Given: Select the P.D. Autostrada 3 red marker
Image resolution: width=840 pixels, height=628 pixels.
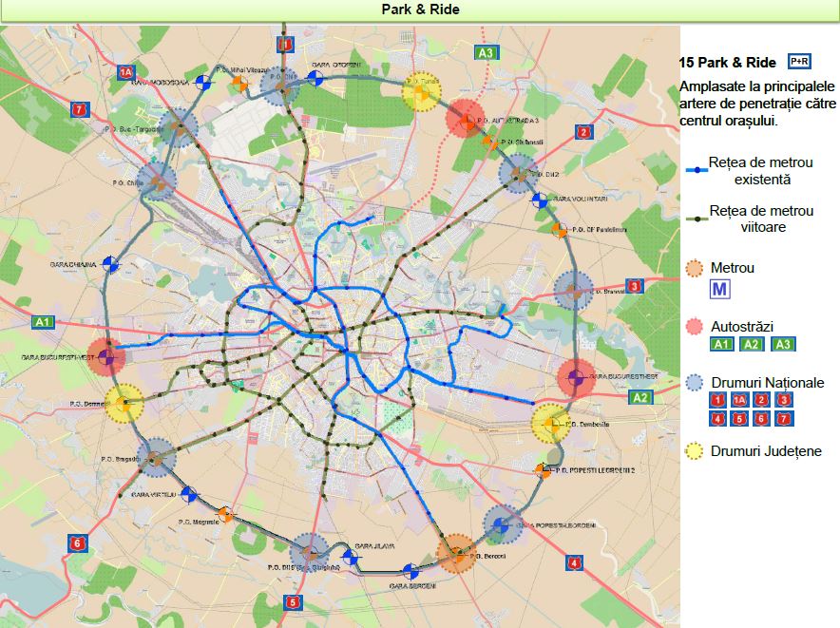Looking at the screenshot, I should (x=466, y=119).
